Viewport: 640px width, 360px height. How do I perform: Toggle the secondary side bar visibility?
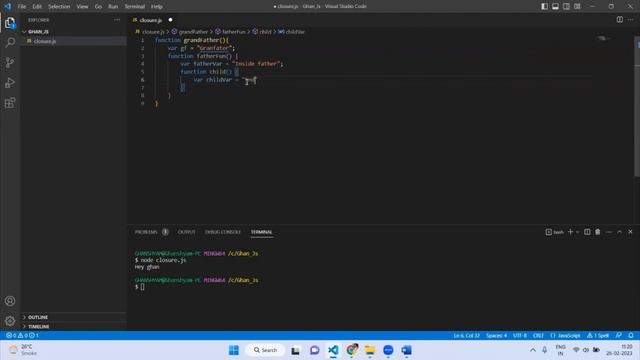[567, 7]
